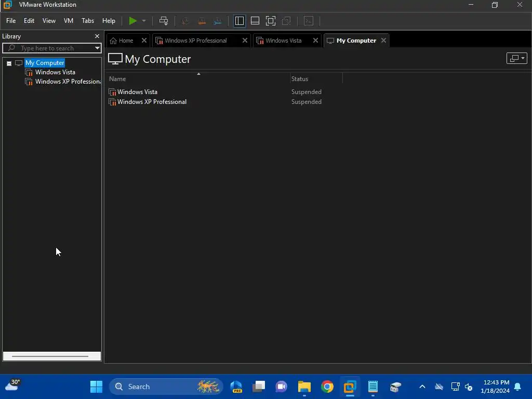Close the Home tab
The image size is (532, 399).
[144, 41]
